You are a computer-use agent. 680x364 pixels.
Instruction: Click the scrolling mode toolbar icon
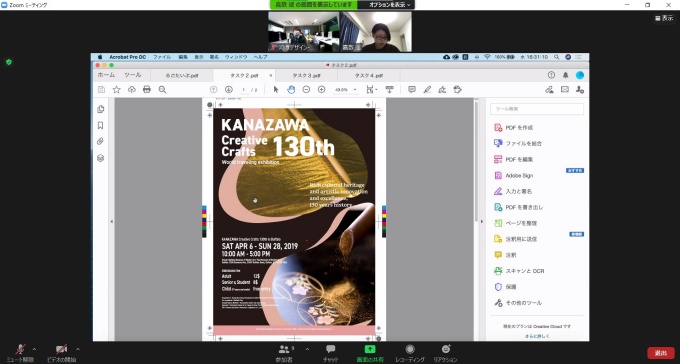point(389,89)
